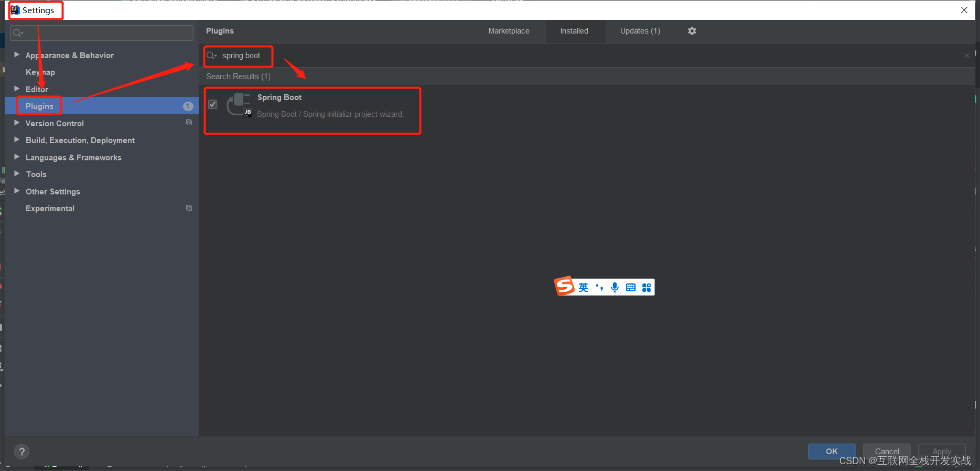Screen dimensions: 980x471
Task: Click the Plugins update count badge
Action: [x=188, y=106]
